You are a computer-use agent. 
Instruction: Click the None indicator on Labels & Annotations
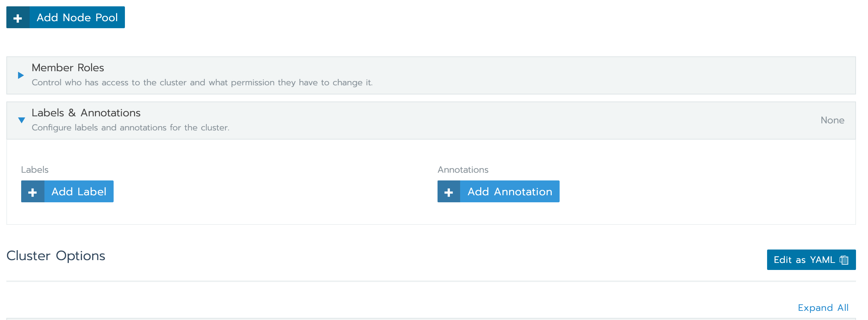pos(833,120)
